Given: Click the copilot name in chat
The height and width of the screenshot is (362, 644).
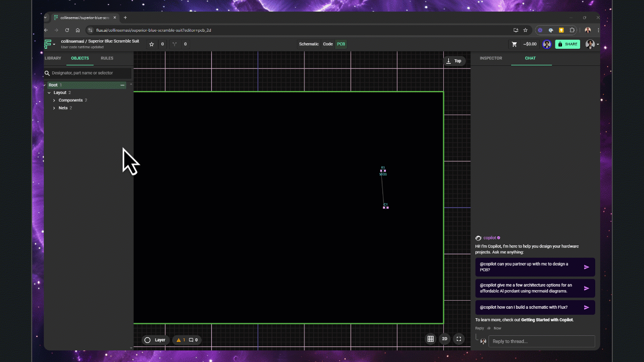Looking at the screenshot, I should (x=490, y=238).
